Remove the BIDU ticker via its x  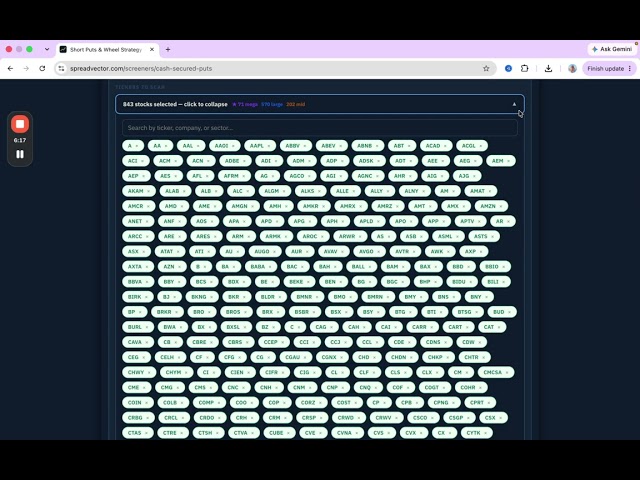click(x=470, y=282)
